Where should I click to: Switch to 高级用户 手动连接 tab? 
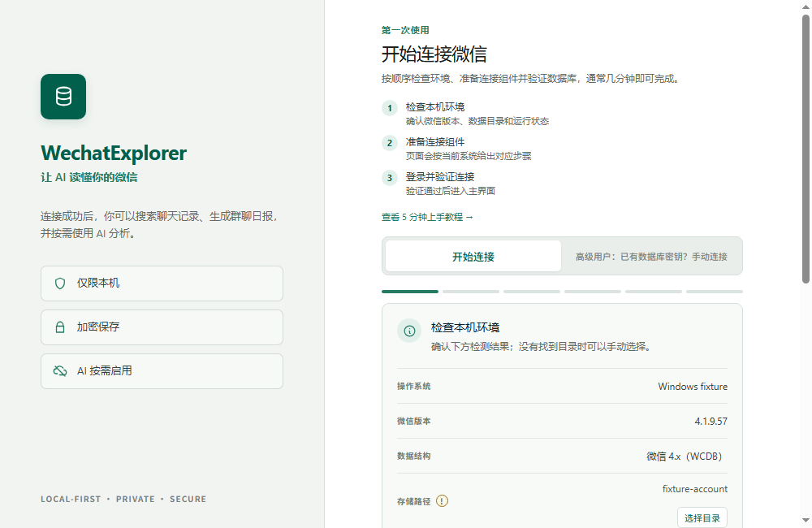[651, 257]
